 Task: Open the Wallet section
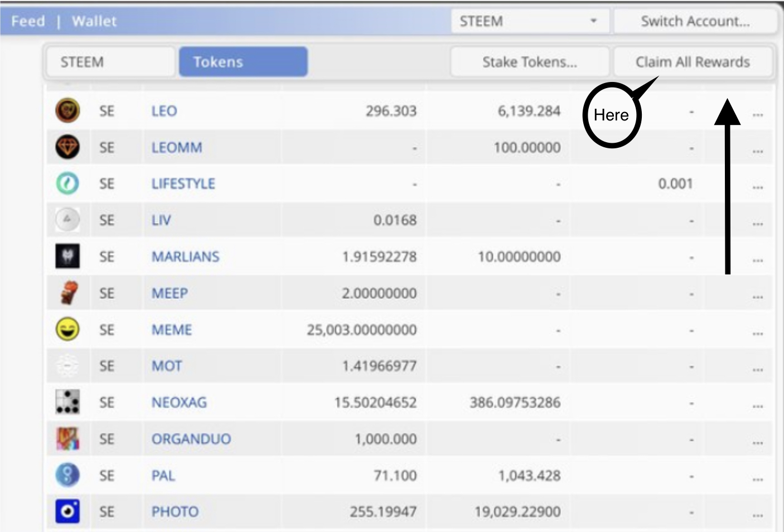[x=94, y=21]
